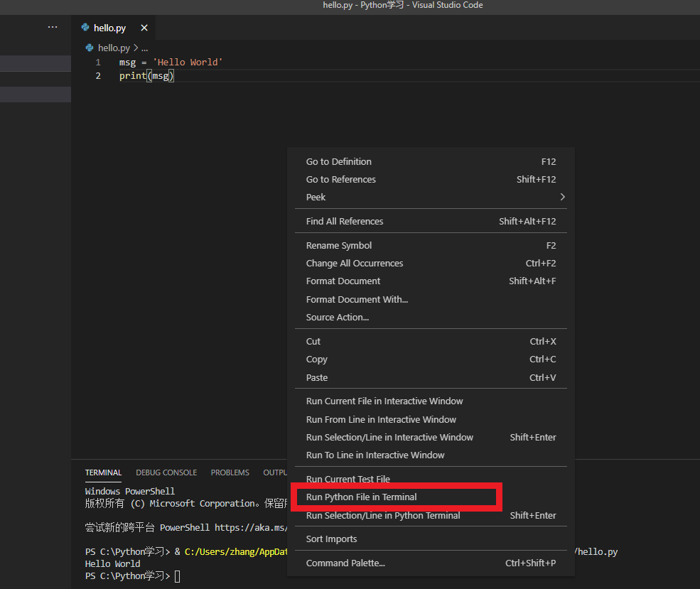Image resolution: width=700 pixels, height=589 pixels.
Task: Choose Format Document
Action: click(431, 281)
